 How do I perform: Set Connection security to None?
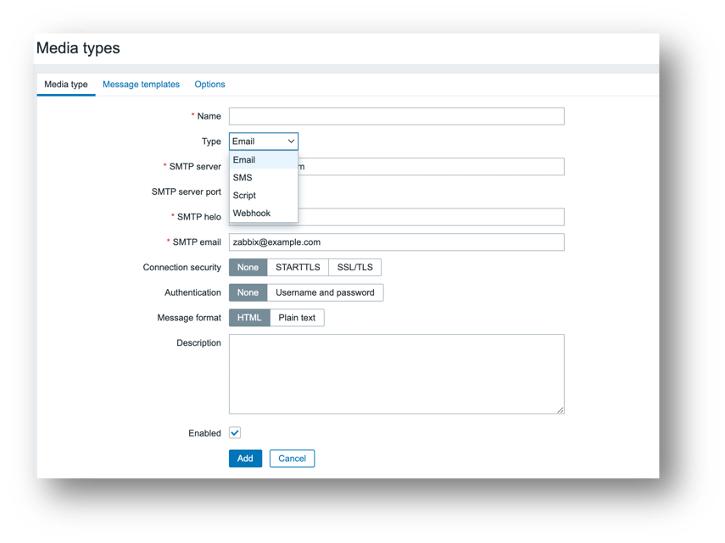[248, 268]
